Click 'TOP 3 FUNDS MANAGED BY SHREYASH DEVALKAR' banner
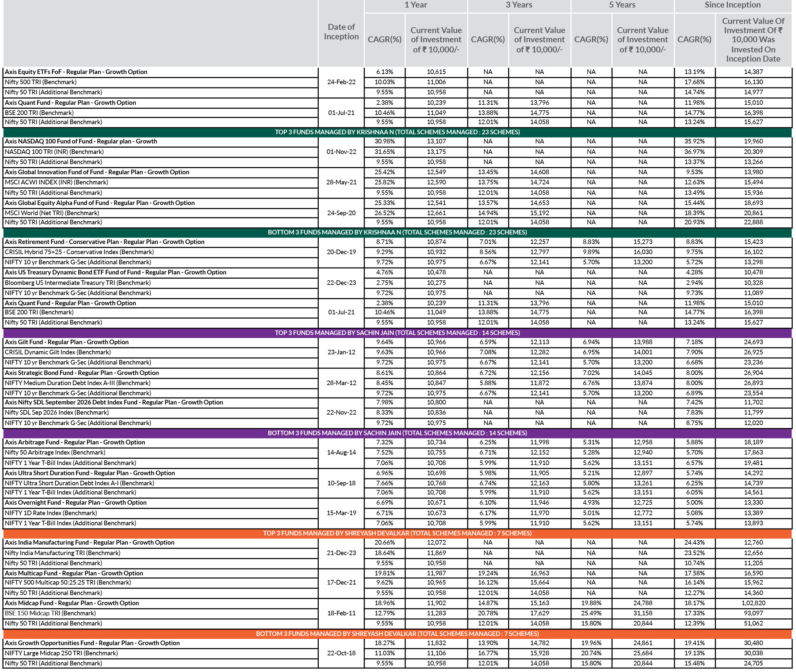 pyautogui.click(x=397, y=533)
